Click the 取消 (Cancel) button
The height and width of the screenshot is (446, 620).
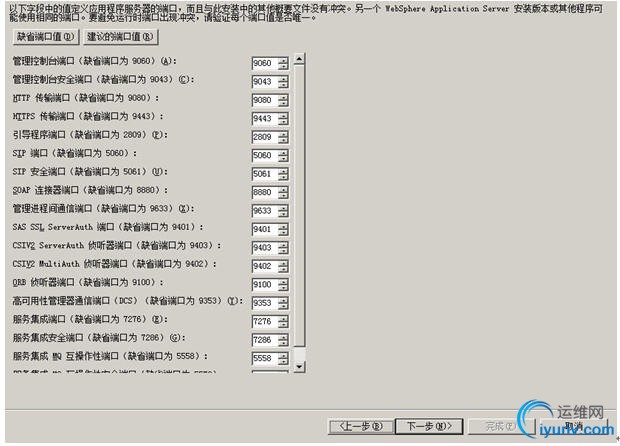point(573,426)
